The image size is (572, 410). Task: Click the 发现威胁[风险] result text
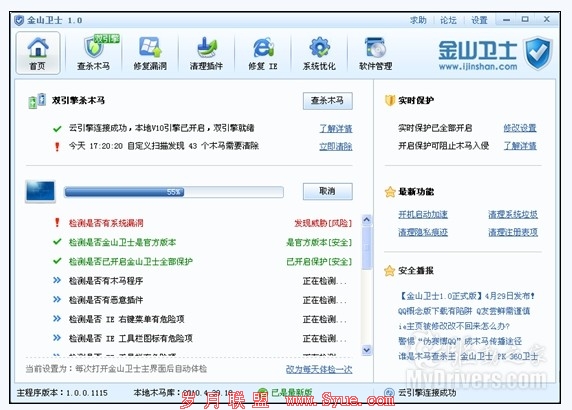323,223
